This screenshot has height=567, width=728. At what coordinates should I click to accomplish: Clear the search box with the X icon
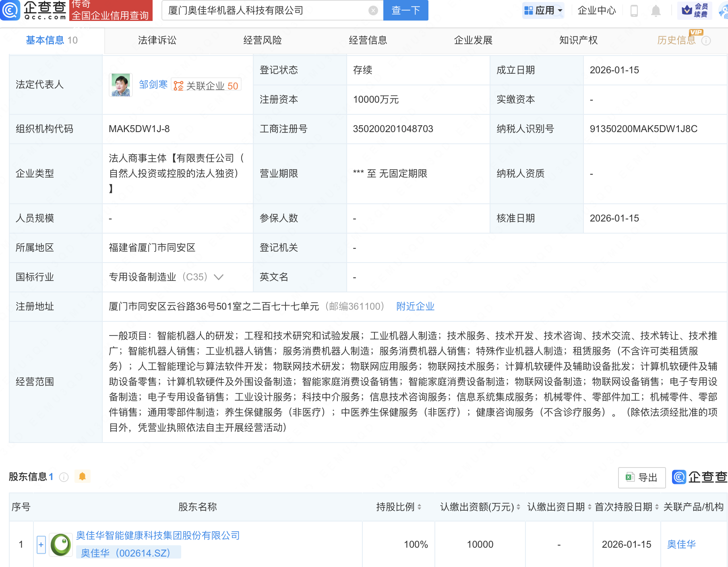click(373, 10)
